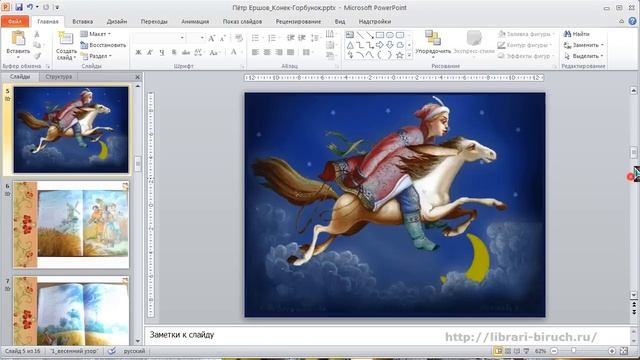Start slideshow from status bar icon
640x360 pixels.
coord(526,351)
